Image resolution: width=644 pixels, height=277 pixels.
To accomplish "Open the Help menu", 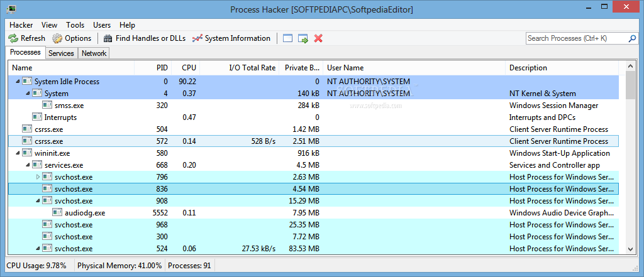I will (x=127, y=25).
